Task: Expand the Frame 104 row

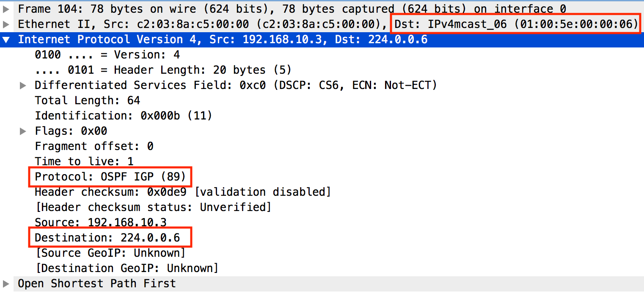Action: click(6, 9)
